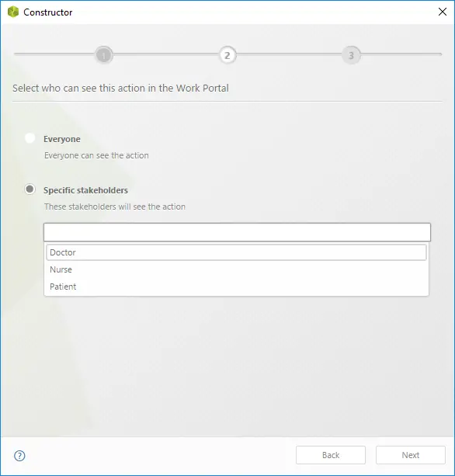Jump to wizard step 3
Viewport: 455px width, 476px height.
pyautogui.click(x=351, y=55)
